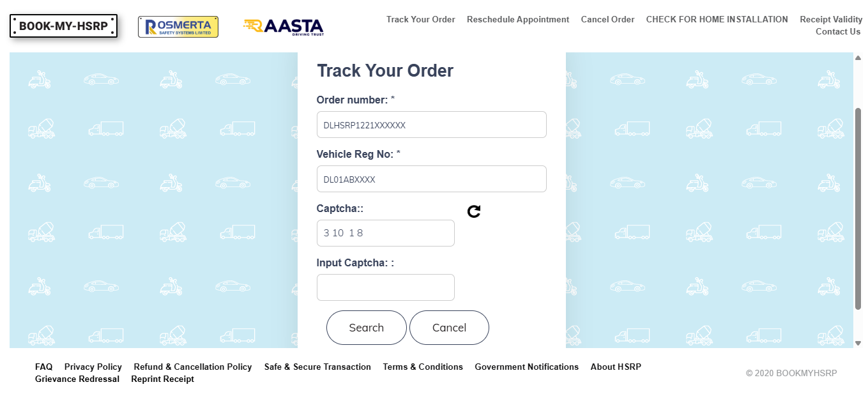Check your Receipt Validity
Viewport: 868px width, 403px height.
832,19
